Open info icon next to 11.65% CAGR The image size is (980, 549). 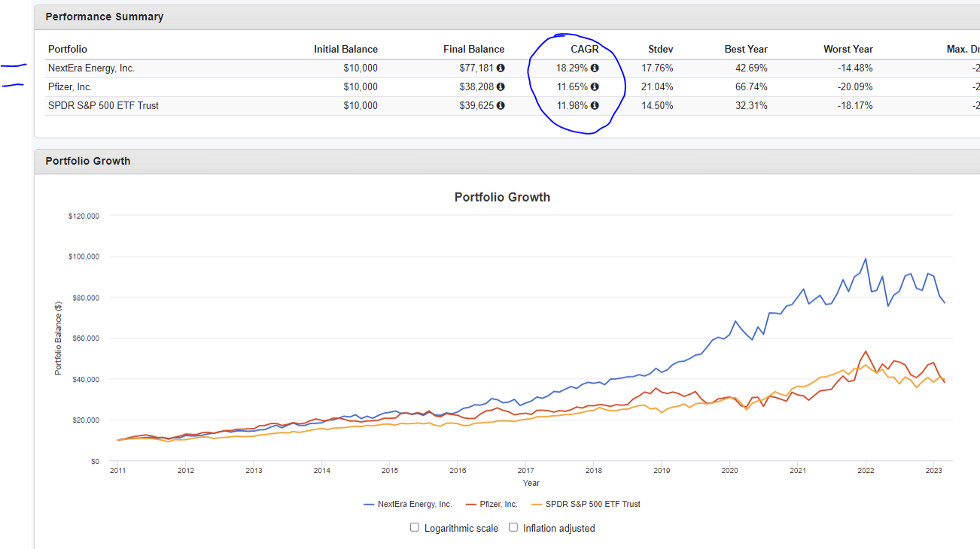pos(595,87)
